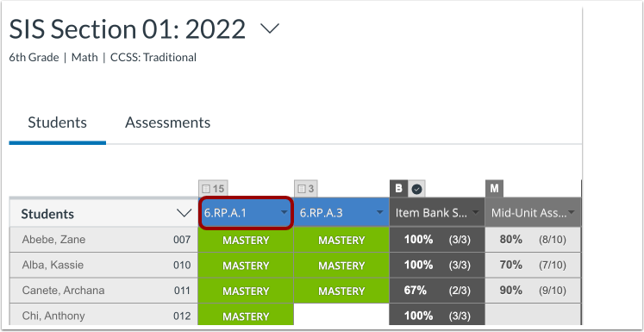Open the Mid-Unit Ass... column dropdown arrow
644x332 pixels.
point(572,213)
